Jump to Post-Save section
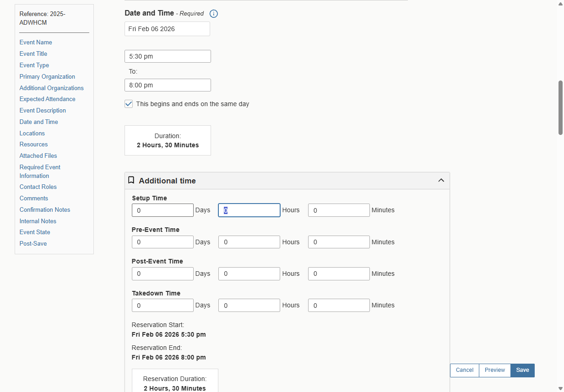564x392 pixels. point(33,243)
